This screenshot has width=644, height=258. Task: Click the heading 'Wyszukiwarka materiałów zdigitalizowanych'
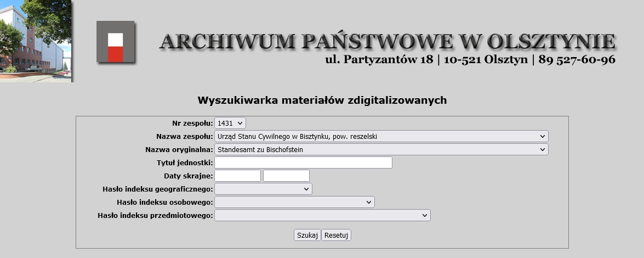click(322, 100)
